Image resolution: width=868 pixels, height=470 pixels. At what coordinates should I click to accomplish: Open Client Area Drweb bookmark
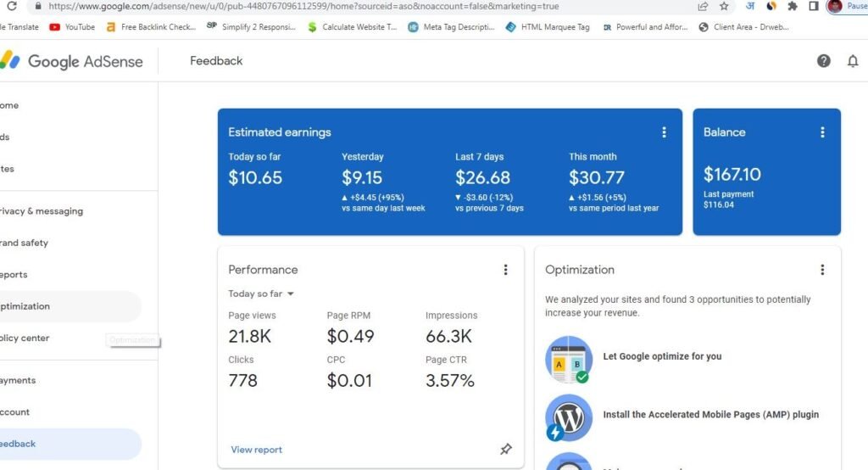coord(744,26)
